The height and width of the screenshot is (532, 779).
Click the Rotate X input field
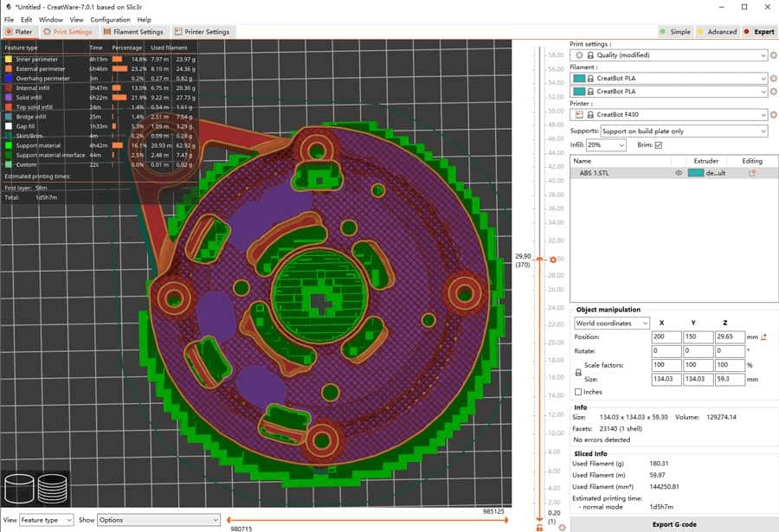pos(666,350)
